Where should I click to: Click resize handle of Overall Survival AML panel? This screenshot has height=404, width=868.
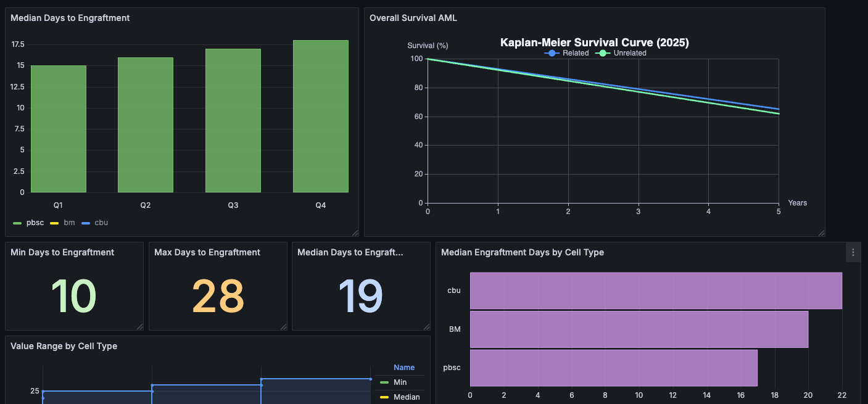[x=821, y=233]
